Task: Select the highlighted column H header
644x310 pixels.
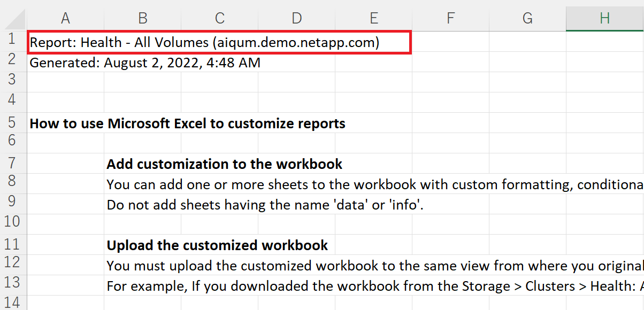Action: (x=604, y=18)
